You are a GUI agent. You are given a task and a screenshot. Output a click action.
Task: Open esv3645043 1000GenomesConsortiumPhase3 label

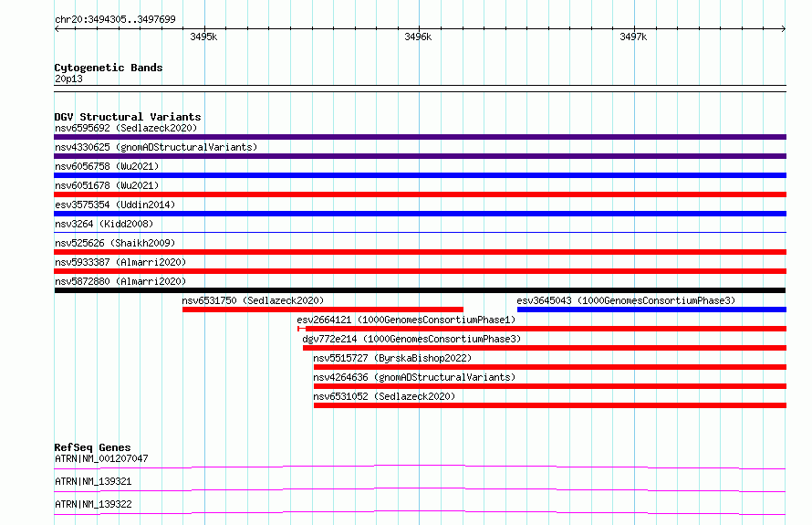click(x=626, y=300)
